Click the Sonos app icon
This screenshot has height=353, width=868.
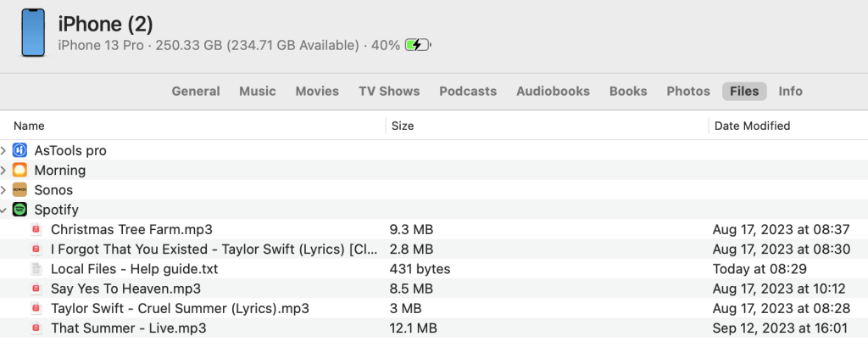click(20, 190)
